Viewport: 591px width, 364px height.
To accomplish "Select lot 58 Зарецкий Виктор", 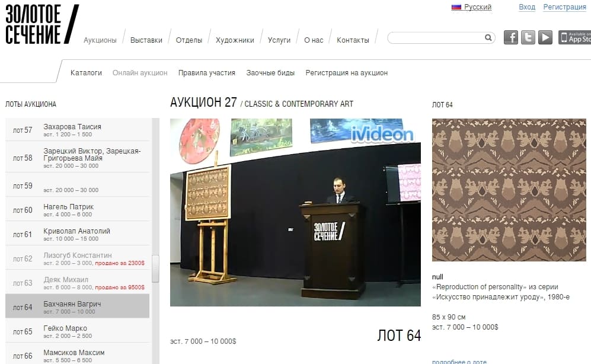I will (77, 158).
